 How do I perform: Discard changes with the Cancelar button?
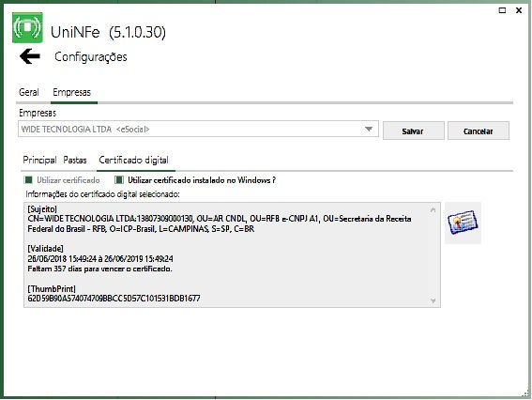click(x=479, y=131)
